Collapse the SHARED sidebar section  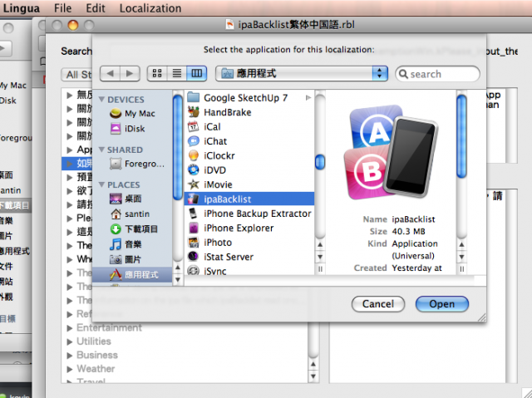101,150
